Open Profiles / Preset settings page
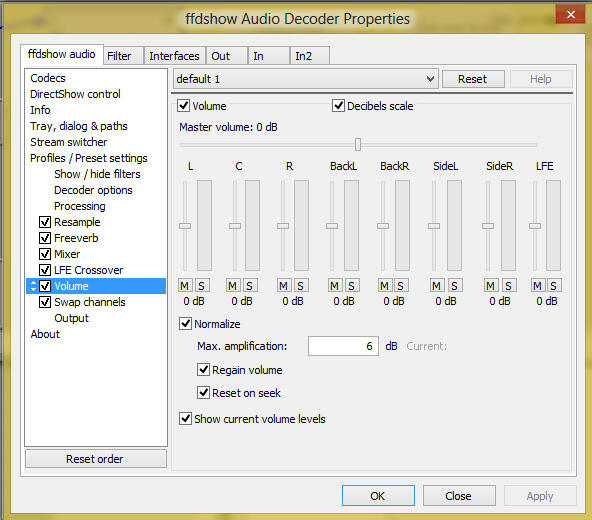This screenshot has width=592, height=520. pos(89,158)
